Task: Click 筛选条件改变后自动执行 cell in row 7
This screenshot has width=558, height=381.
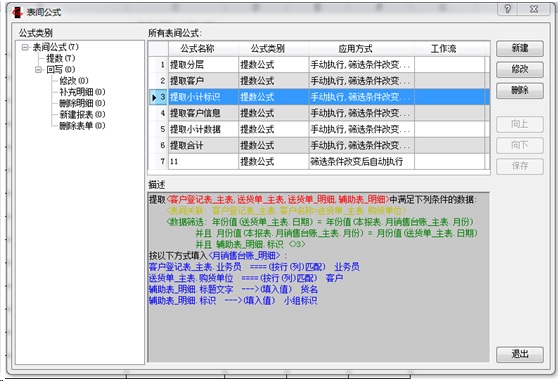Action: pos(362,162)
